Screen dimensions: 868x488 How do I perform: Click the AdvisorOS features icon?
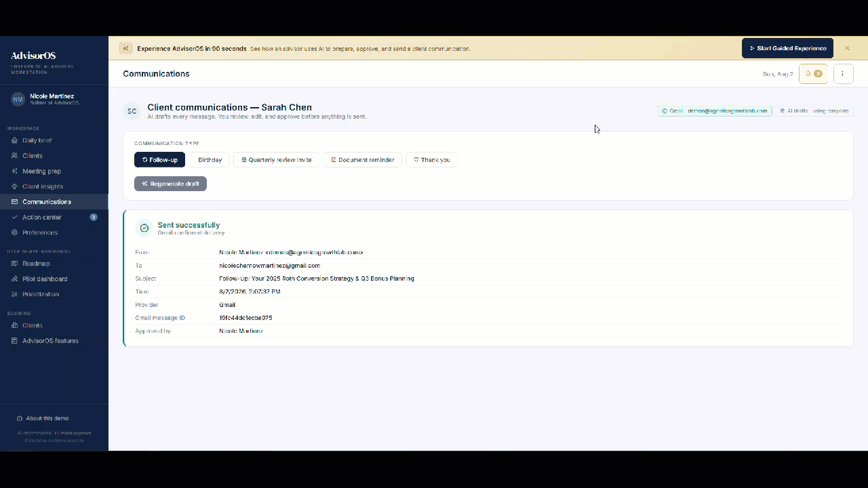click(x=15, y=341)
